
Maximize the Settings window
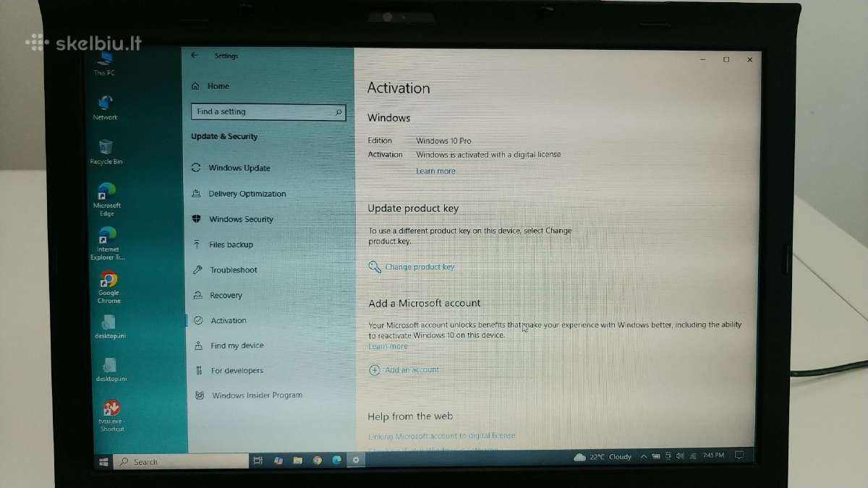(726, 60)
